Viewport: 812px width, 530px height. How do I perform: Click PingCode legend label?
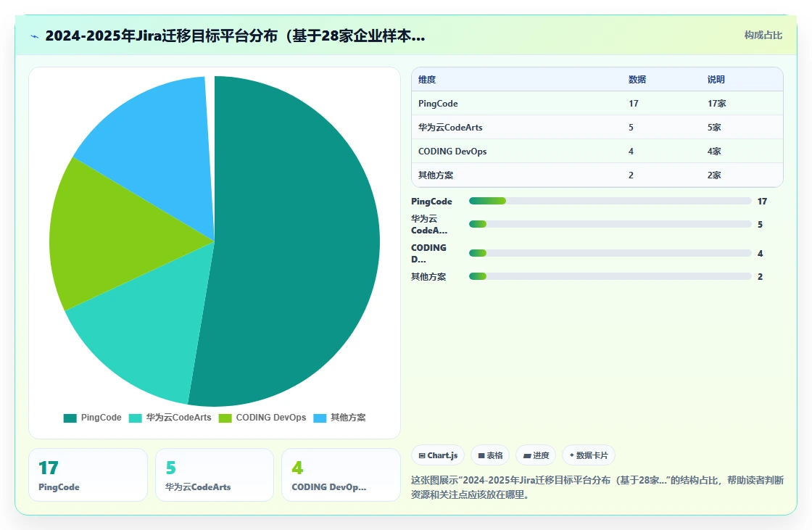[x=101, y=418]
